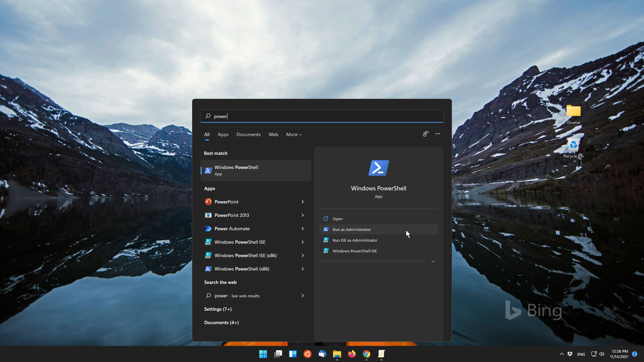This screenshot has height=362, width=644.
Task: Choose Run ISE as Administrator
Action: 379,240
